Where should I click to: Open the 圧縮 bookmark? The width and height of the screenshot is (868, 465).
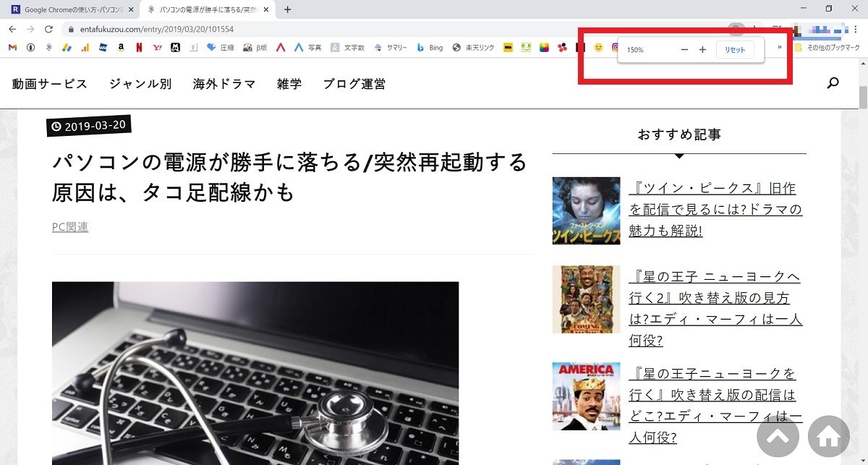[x=221, y=48]
